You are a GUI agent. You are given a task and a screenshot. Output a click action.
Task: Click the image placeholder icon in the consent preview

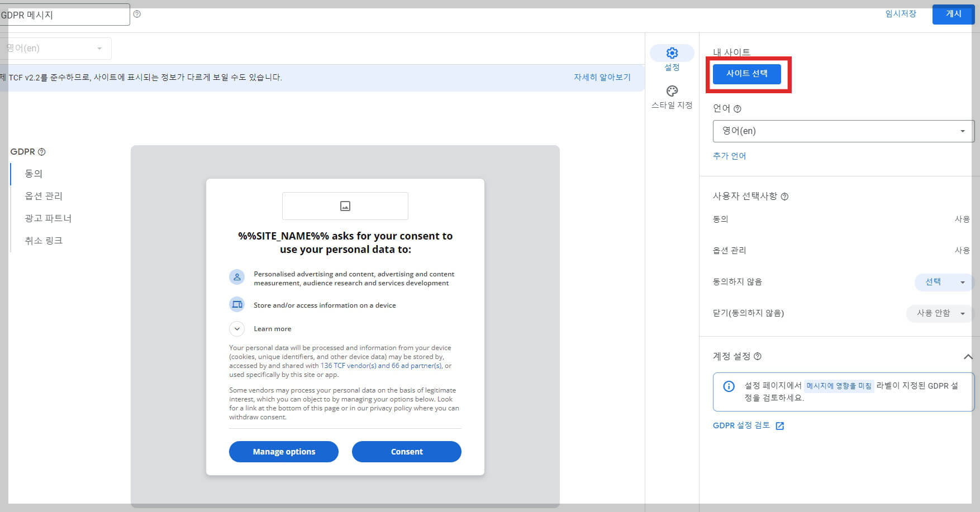(x=345, y=205)
